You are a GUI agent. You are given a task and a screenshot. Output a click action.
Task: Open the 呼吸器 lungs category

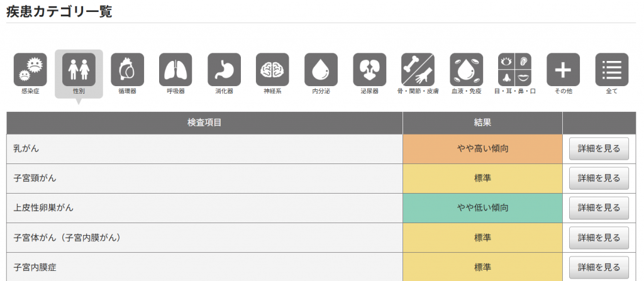coord(175,70)
